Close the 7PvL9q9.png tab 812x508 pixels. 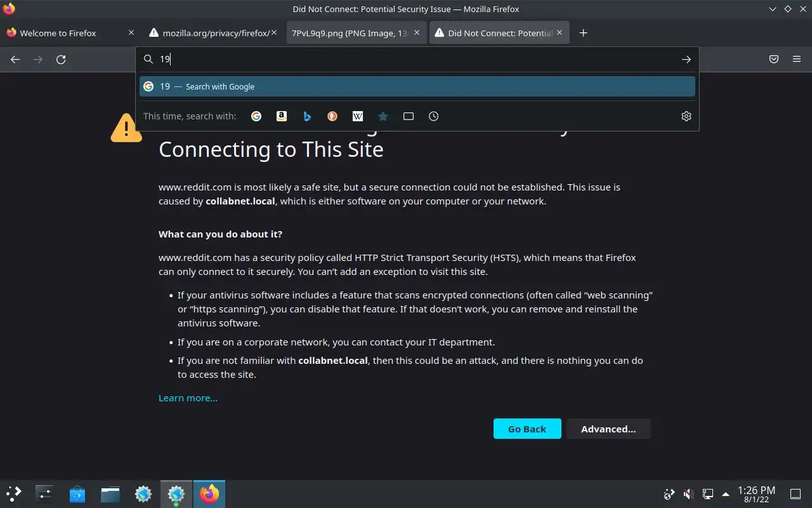coord(417,32)
